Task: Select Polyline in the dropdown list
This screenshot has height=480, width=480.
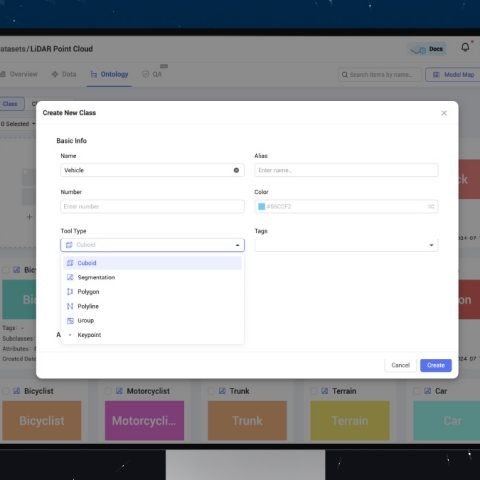Action: (153, 306)
